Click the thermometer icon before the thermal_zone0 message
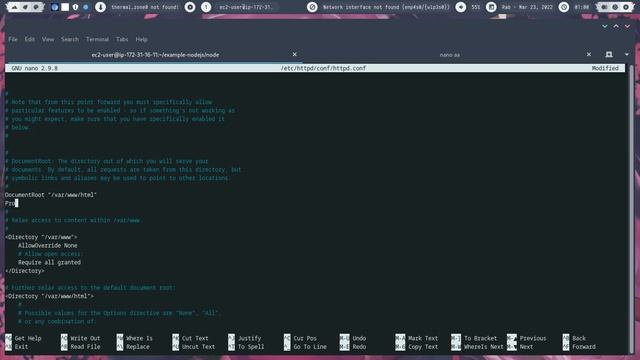The image size is (640, 360). point(100,7)
